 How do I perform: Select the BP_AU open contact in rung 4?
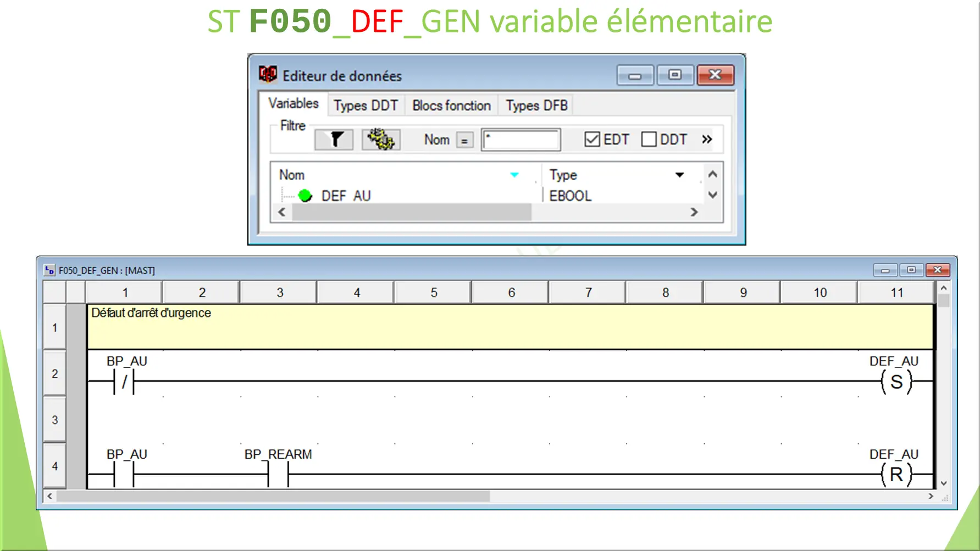coord(123,474)
